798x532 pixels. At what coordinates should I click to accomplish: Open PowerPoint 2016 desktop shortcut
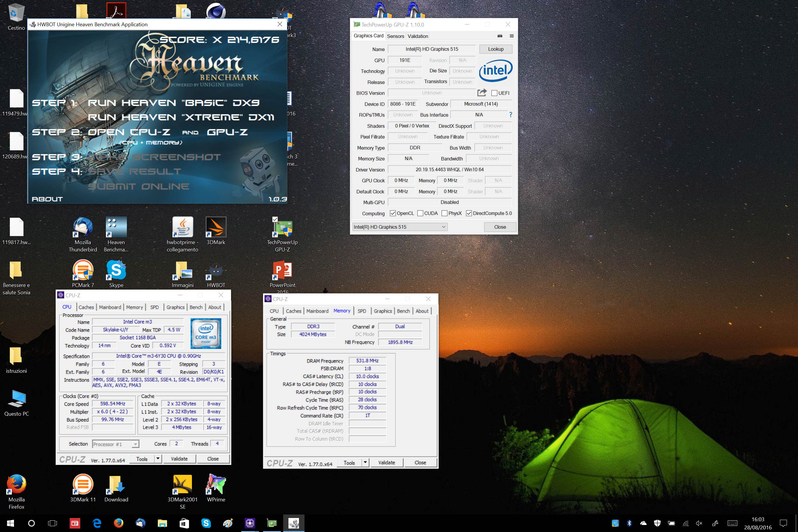(x=282, y=276)
